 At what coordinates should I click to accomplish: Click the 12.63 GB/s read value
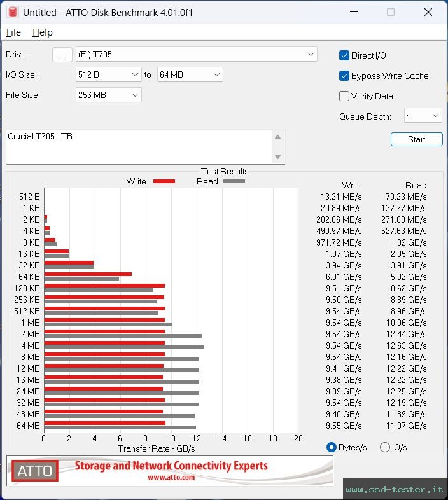click(x=406, y=345)
